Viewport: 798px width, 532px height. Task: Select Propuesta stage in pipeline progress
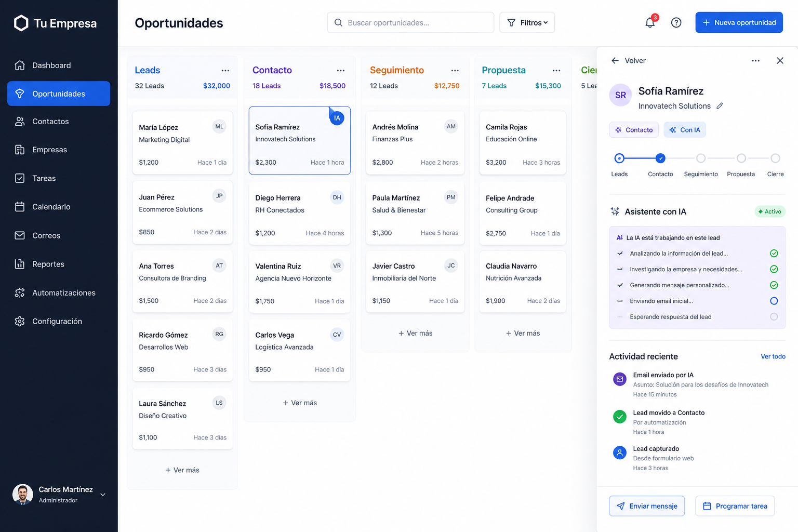pos(741,158)
